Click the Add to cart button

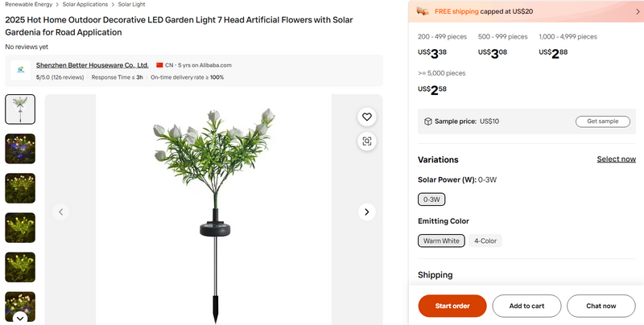point(526,306)
